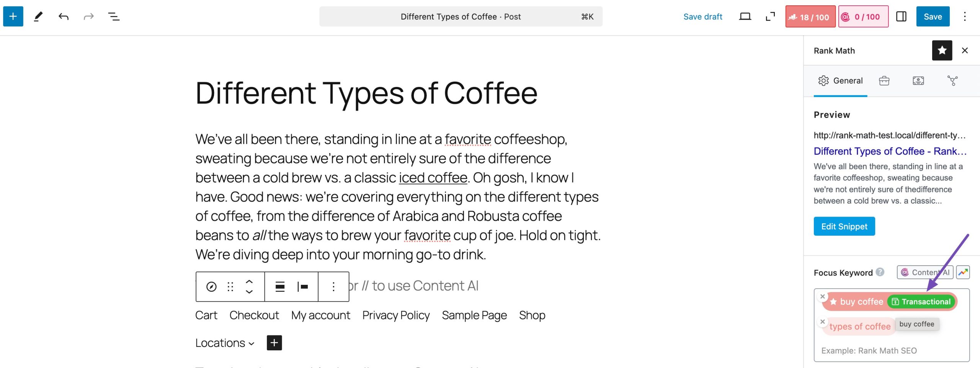Screen dimensions: 980x368
Task: Open the block inserter plus button
Action: (13, 16)
